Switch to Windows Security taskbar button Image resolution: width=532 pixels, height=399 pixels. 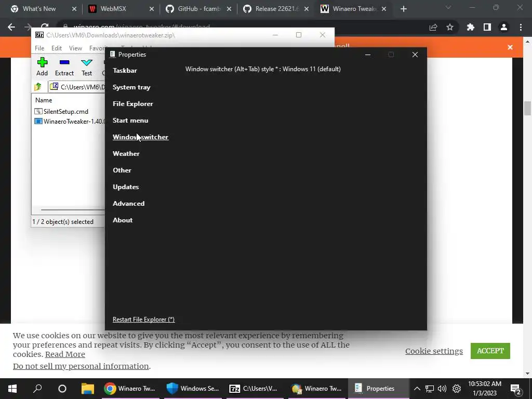click(x=193, y=389)
